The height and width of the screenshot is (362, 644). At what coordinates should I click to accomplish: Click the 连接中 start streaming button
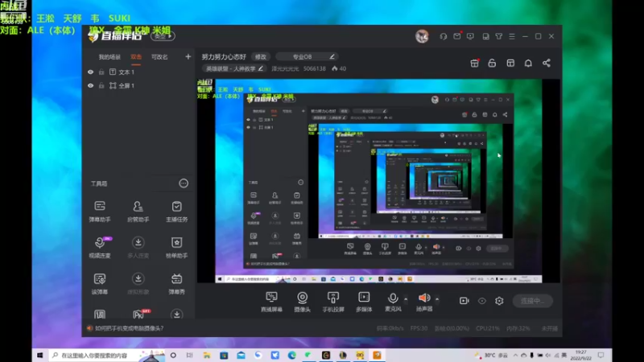(532, 301)
